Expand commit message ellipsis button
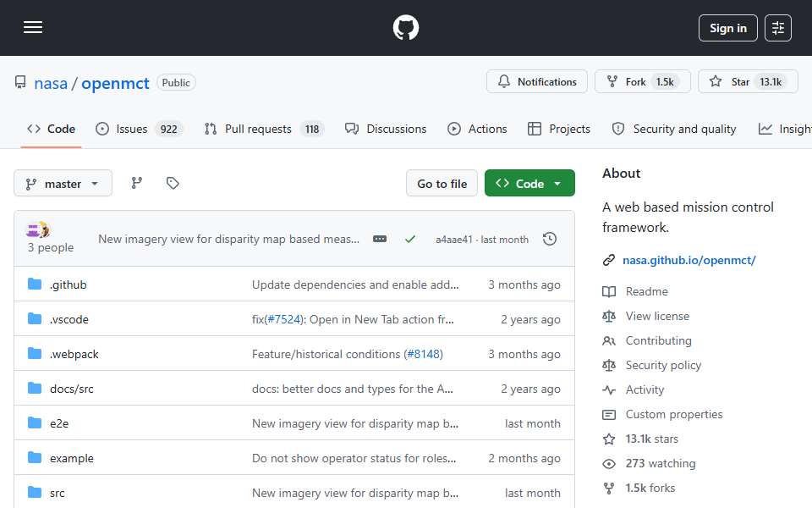 click(x=380, y=239)
